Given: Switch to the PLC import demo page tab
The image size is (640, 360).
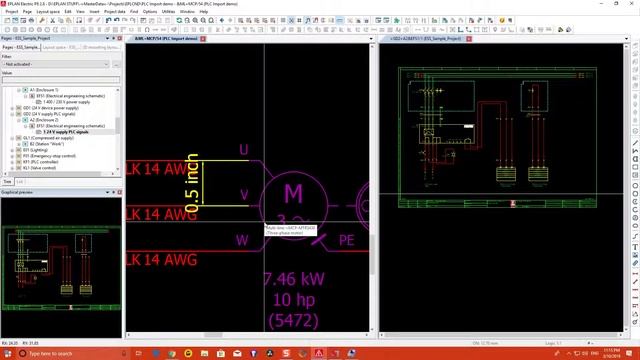Looking at the screenshot, I should pos(166,39).
